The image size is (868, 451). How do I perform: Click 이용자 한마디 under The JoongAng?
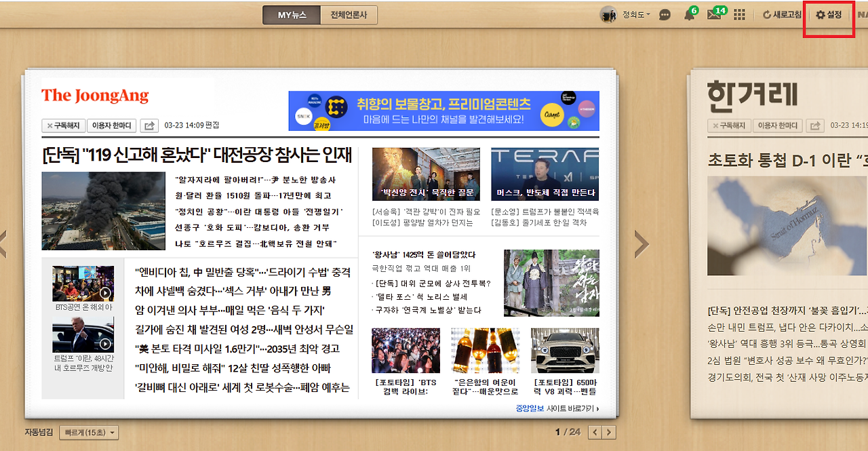(x=111, y=125)
